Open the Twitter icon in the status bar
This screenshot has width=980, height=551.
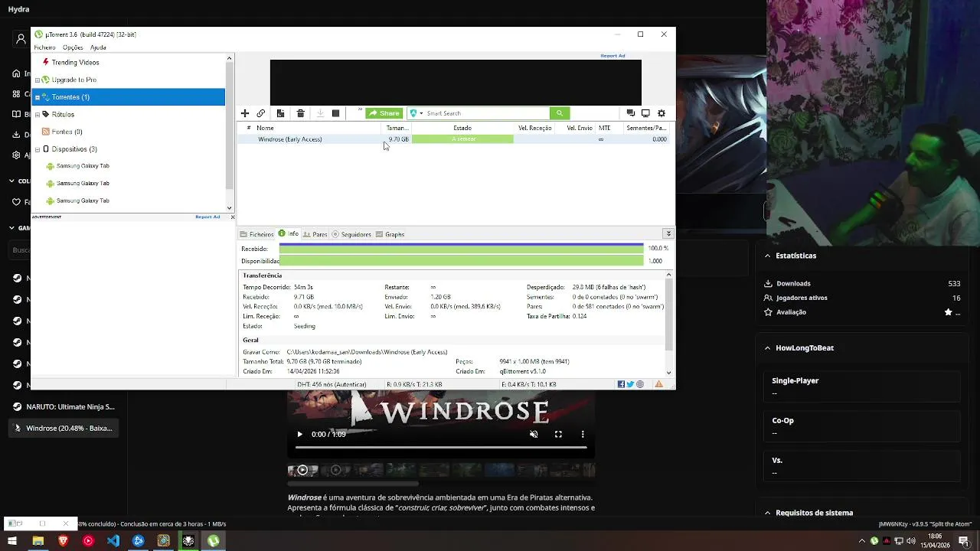click(630, 384)
